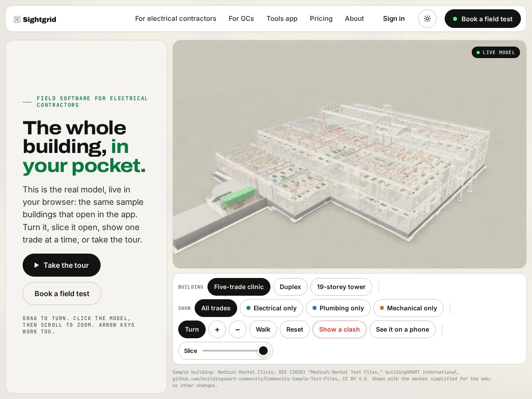The width and height of the screenshot is (532, 399).
Task: Click the play triangle in Take the tour
Action: point(37,265)
